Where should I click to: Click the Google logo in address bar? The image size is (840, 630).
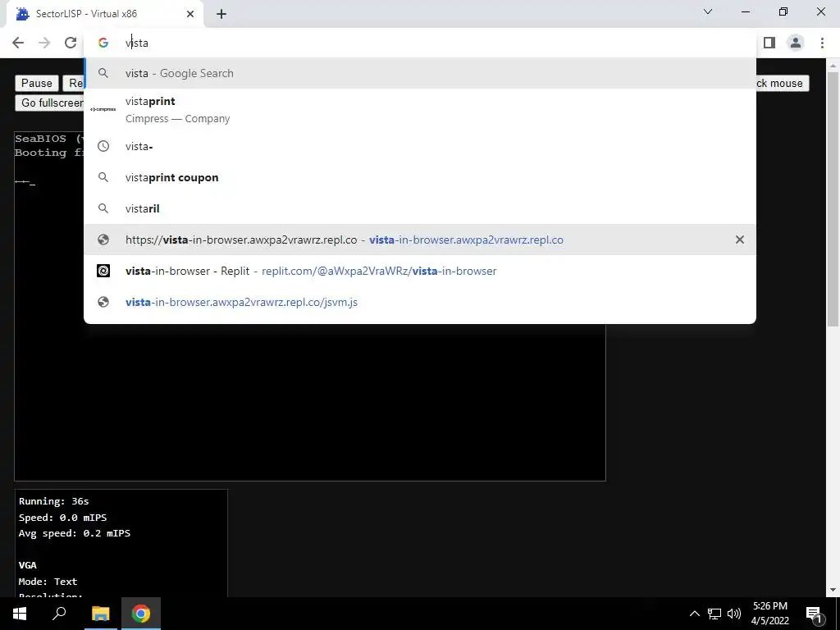103,43
